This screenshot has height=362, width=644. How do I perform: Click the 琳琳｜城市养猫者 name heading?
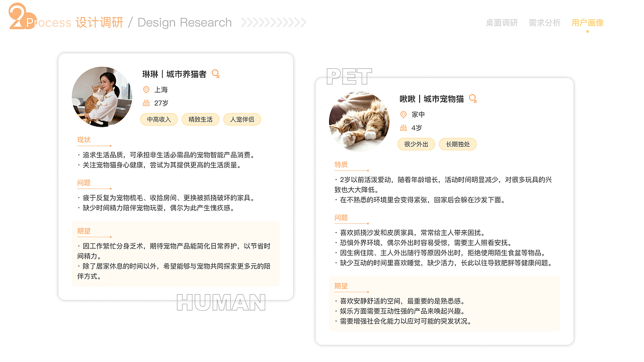(174, 74)
